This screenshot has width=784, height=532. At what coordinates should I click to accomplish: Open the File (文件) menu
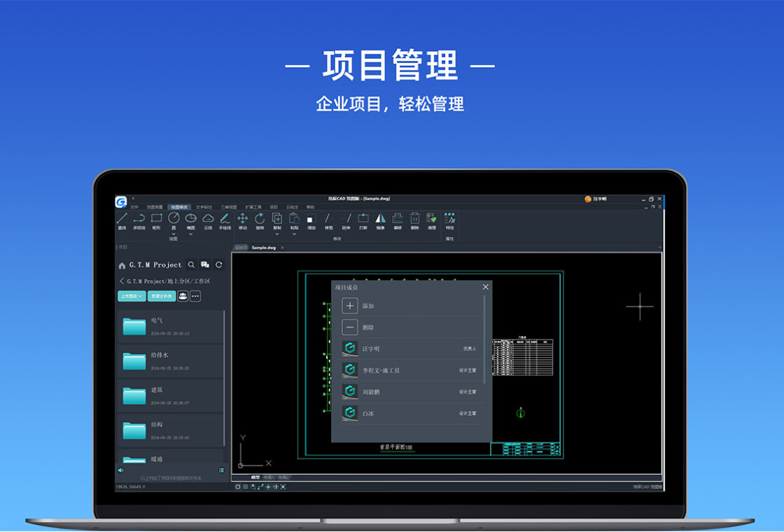[x=134, y=207]
